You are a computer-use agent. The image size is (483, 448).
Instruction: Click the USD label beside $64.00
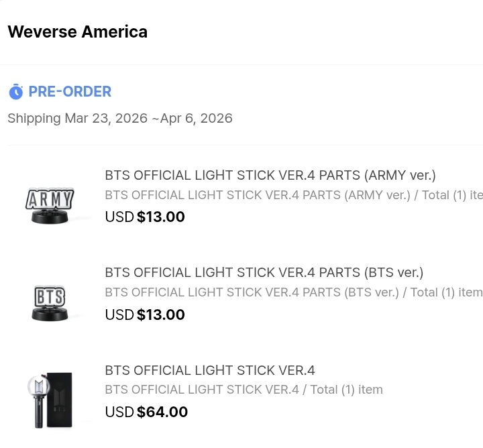pos(119,412)
